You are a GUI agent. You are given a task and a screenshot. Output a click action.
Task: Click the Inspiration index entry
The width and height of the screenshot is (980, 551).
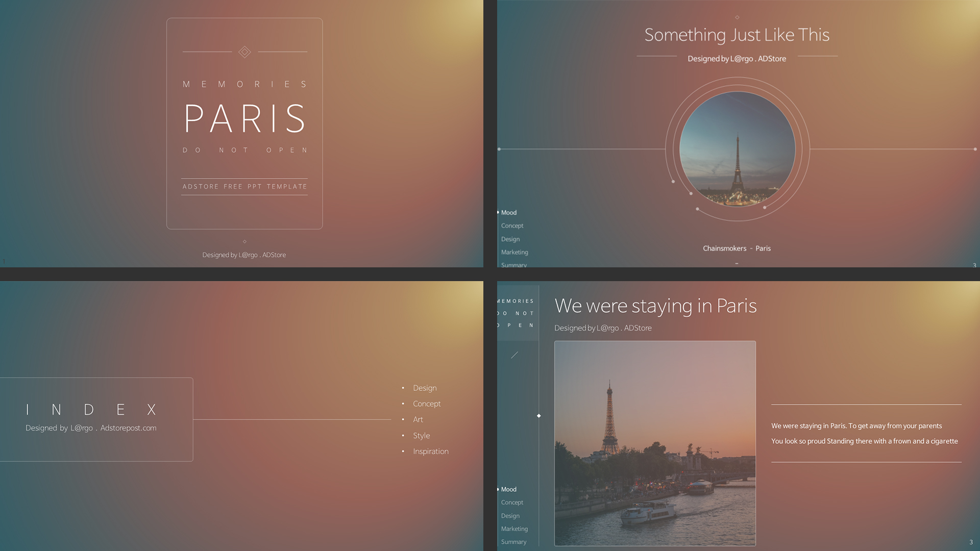click(430, 452)
